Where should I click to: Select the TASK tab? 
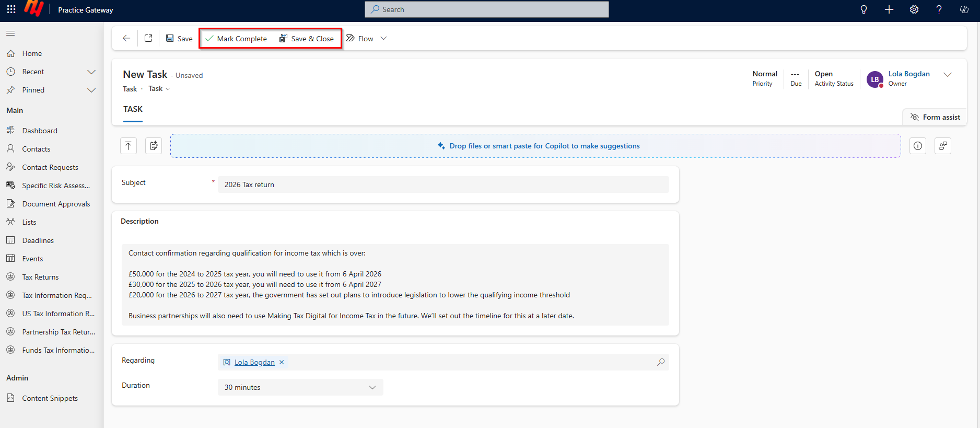[x=133, y=109]
